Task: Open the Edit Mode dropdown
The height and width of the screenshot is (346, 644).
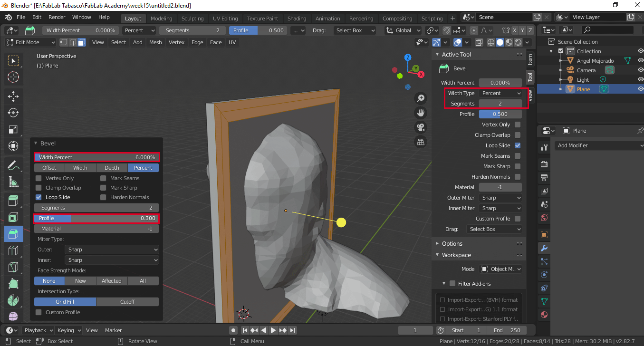Action: coord(31,42)
